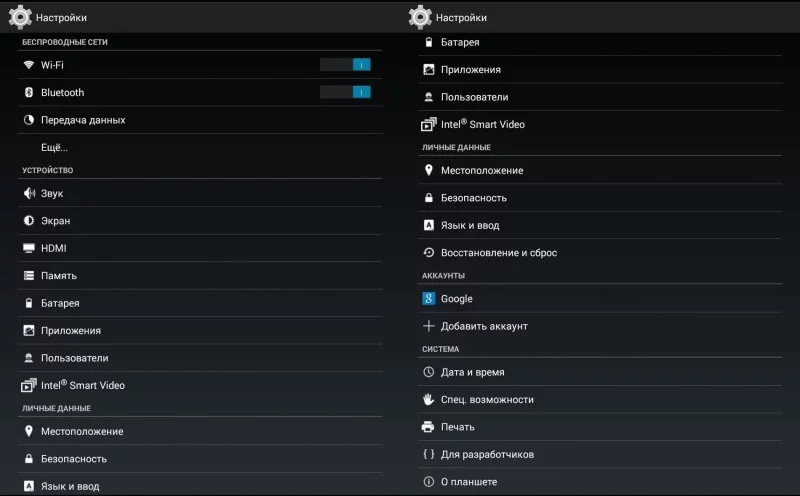Image resolution: width=800 pixels, height=496 pixels.
Task: Click the О планшете info icon
Action: click(429, 482)
